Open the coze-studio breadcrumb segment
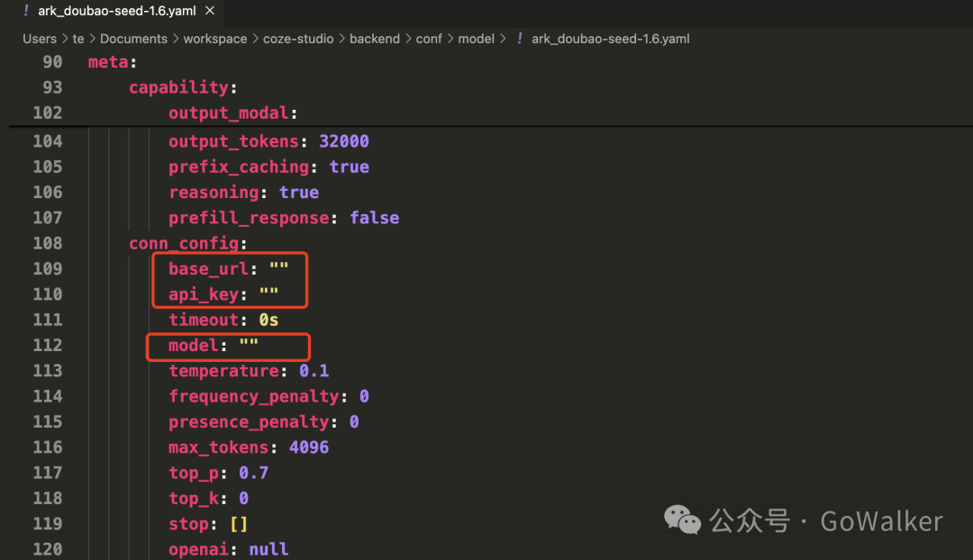 coord(298,39)
